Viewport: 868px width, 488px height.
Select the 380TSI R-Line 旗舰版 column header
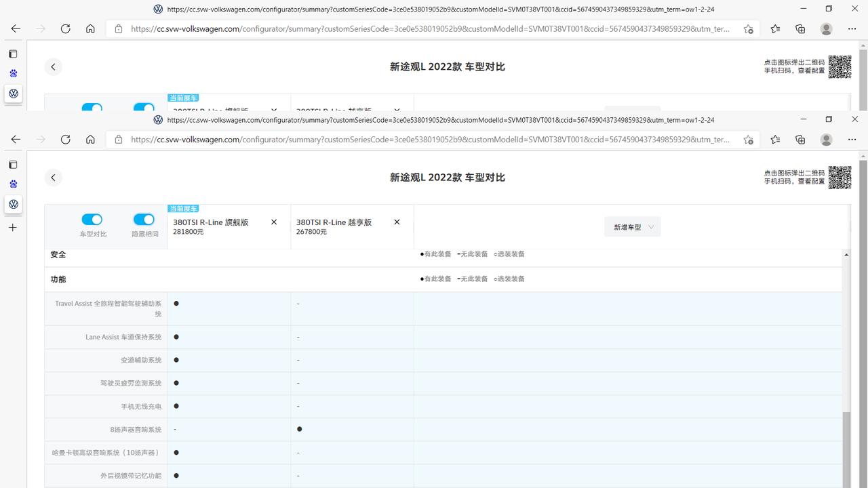click(211, 222)
